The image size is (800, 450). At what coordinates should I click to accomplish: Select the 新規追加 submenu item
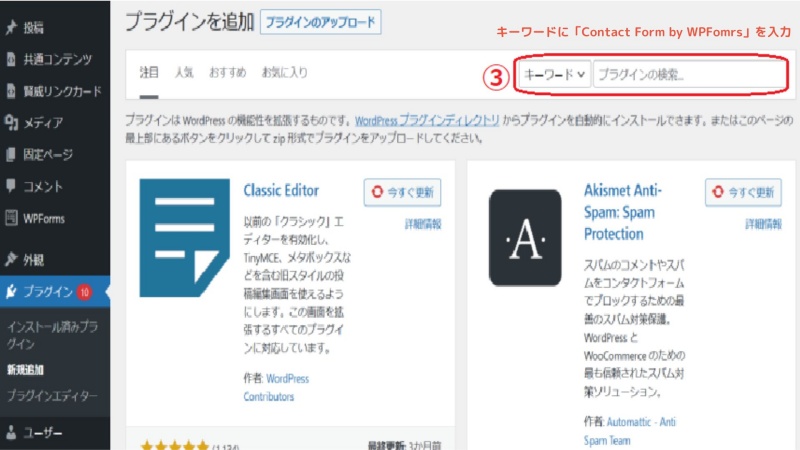[26, 370]
